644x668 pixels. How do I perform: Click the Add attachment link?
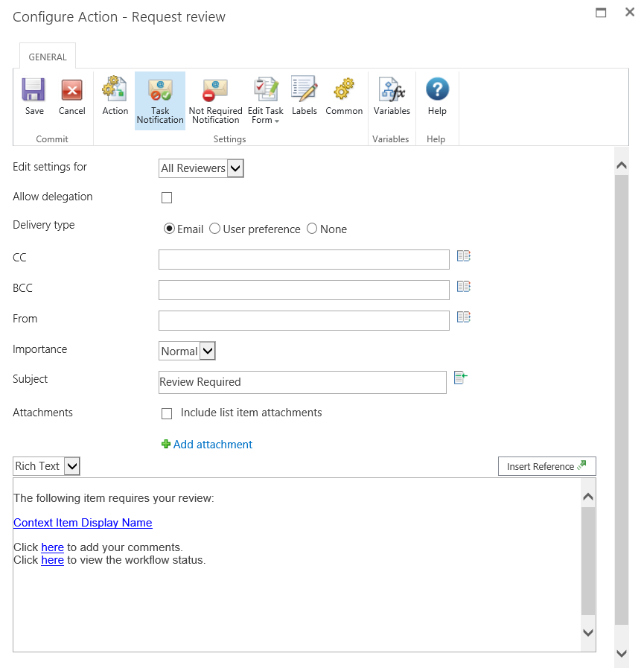tap(212, 445)
